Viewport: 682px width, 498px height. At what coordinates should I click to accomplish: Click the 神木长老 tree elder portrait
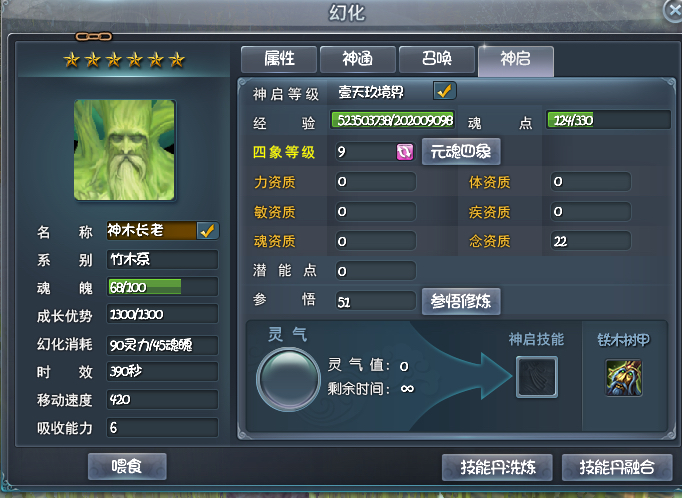pyautogui.click(x=124, y=150)
